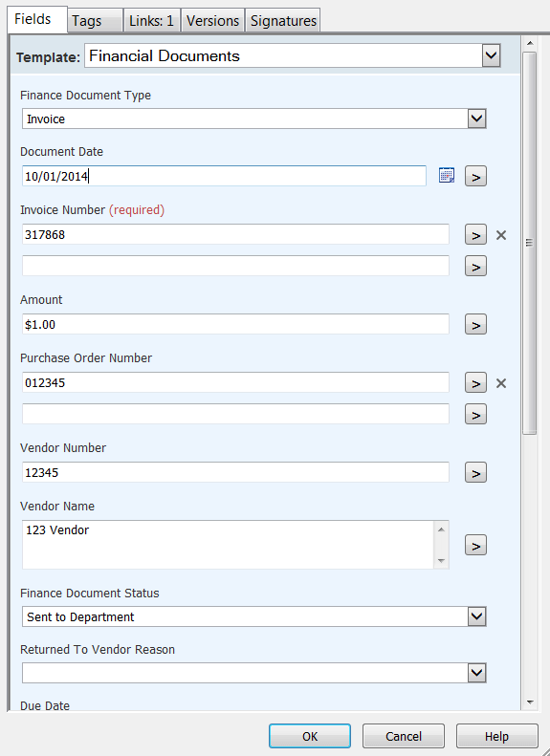550x756 pixels.
Task: Open the Versions tab
Action: point(212,21)
